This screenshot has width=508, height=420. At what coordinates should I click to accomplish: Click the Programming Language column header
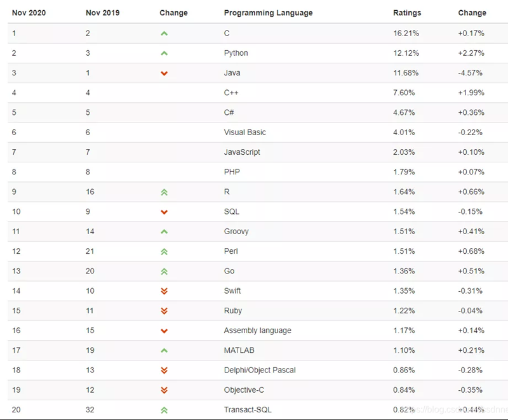268,13
